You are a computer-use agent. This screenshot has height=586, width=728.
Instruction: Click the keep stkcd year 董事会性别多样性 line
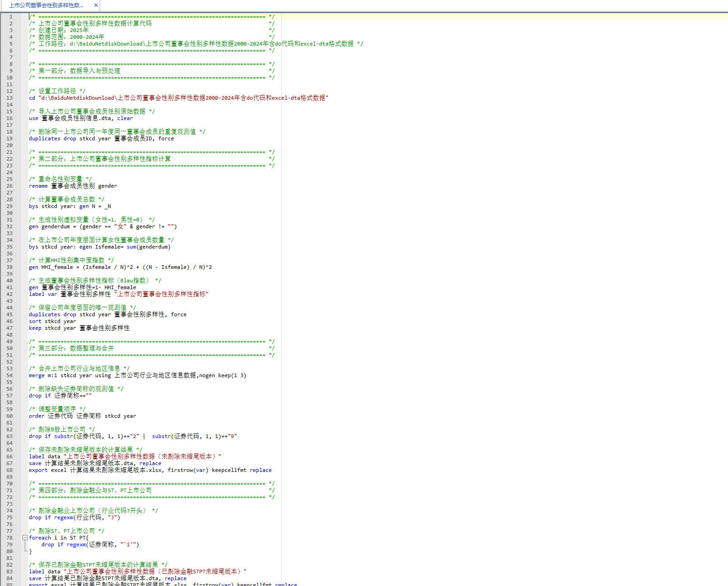pyautogui.click(x=79, y=328)
